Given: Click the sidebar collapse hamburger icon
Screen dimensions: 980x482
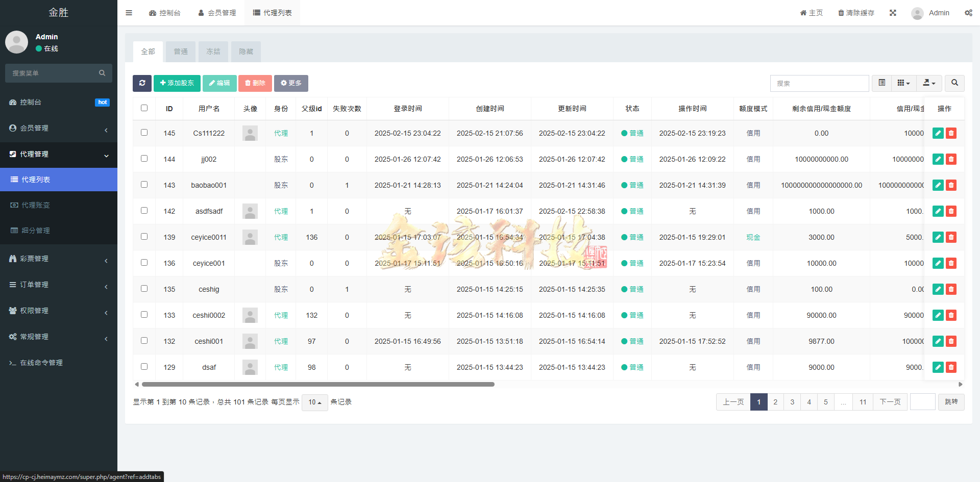Looking at the screenshot, I should 129,13.
